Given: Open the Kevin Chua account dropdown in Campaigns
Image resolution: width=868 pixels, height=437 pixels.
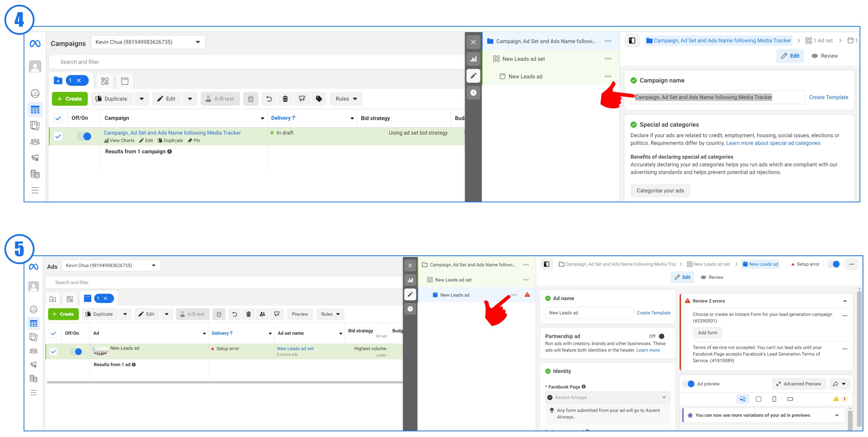Looking at the screenshot, I should tap(148, 42).
